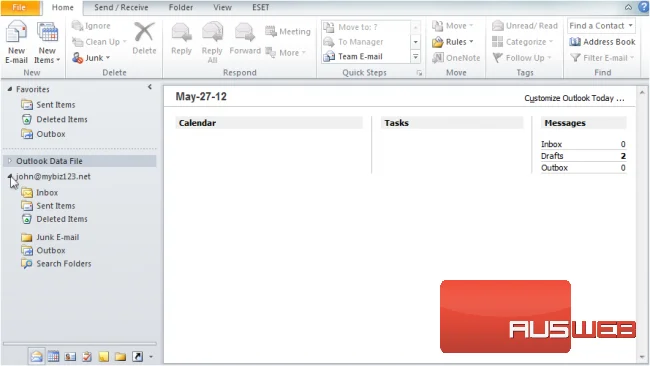Click the New E-mail icon
650x366 pixels.
point(16,32)
